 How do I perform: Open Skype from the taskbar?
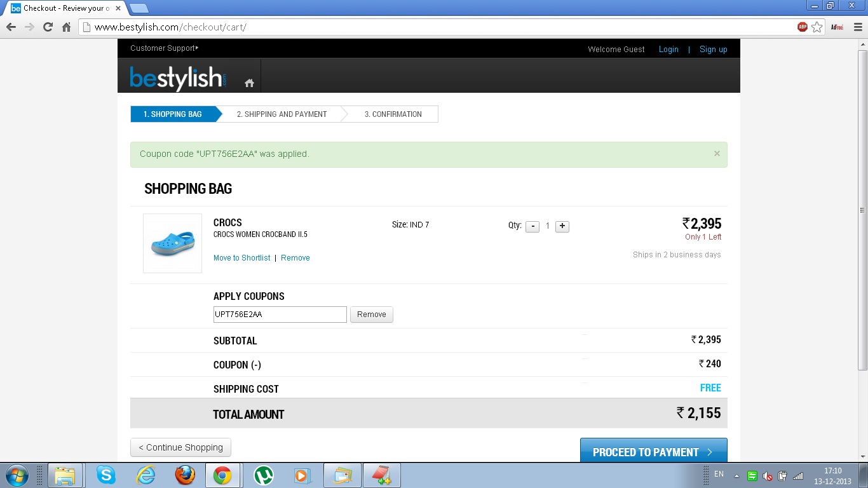coord(106,475)
